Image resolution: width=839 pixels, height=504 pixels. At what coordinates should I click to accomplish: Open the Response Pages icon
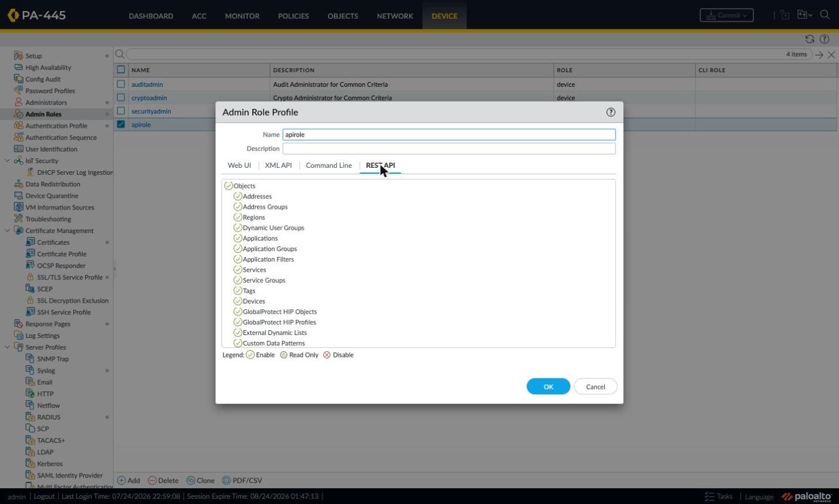pyautogui.click(x=19, y=324)
